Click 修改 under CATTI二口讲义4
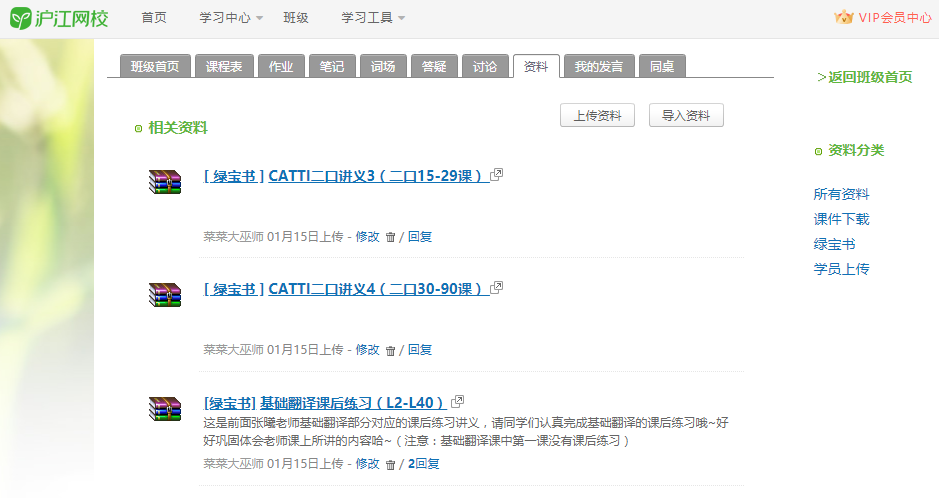 click(x=367, y=350)
